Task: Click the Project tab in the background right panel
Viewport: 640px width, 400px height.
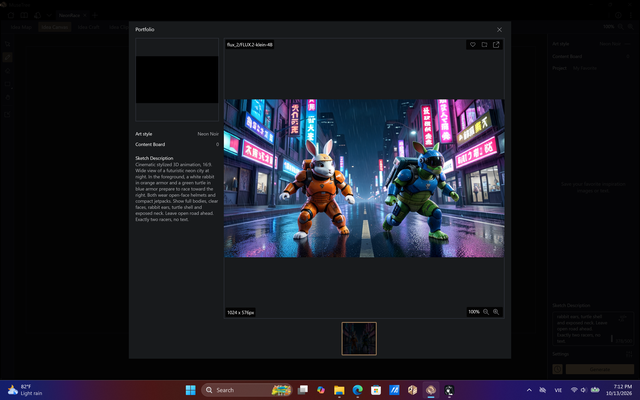Action: point(560,68)
